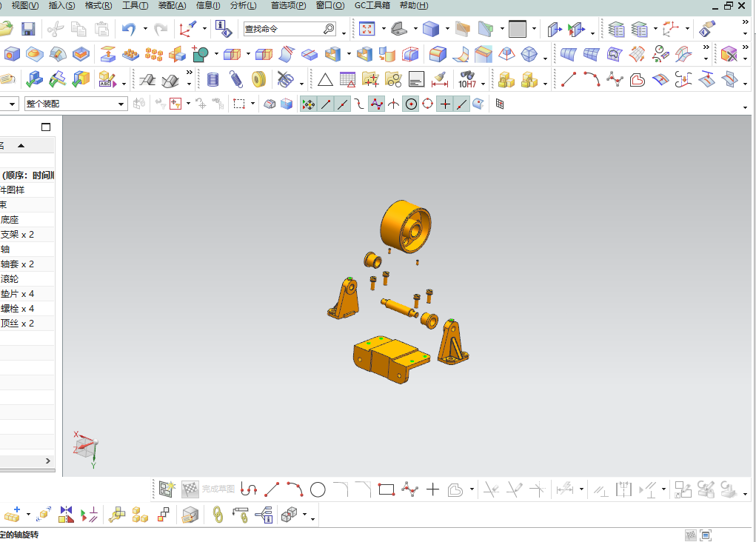Click the Save floppy disk icon
756x542 pixels.
click(x=28, y=29)
